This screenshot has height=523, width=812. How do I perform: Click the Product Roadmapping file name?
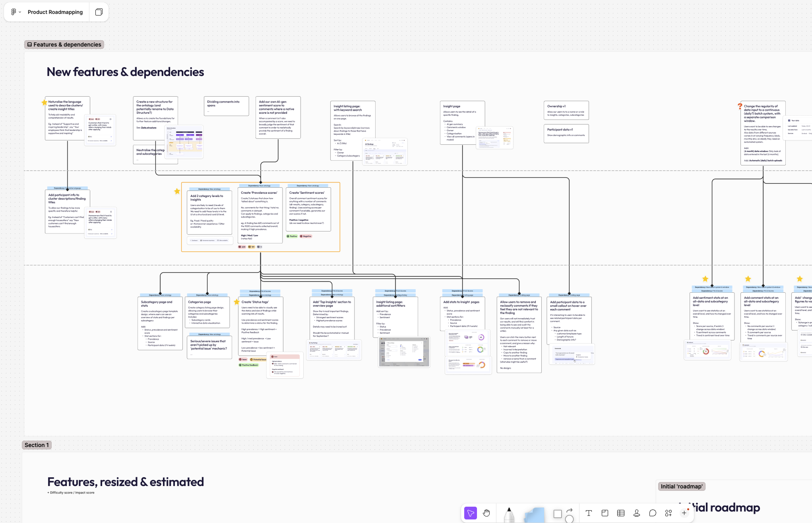pos(55,12)
